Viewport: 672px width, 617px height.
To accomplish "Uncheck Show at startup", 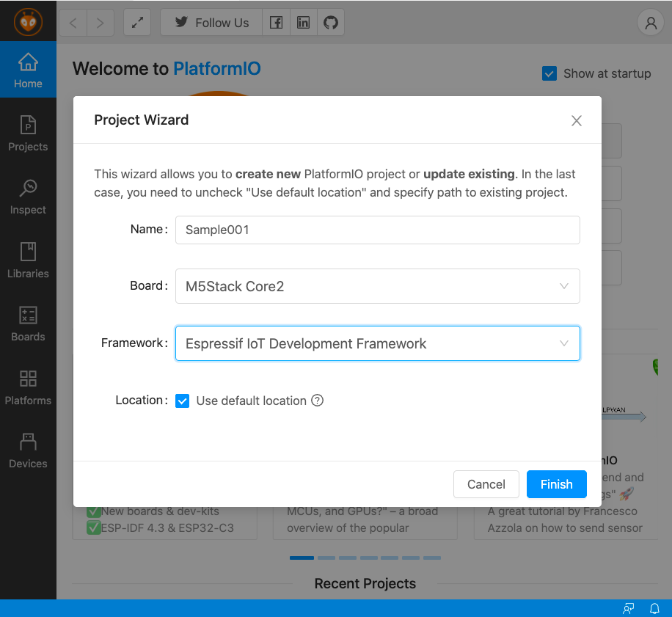I will tap(549, 73).
